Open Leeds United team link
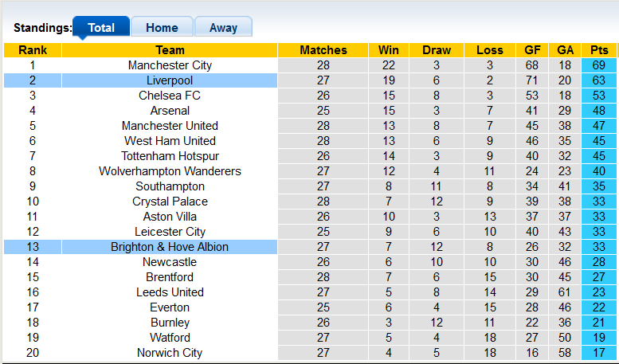 [x=170, y=292]
